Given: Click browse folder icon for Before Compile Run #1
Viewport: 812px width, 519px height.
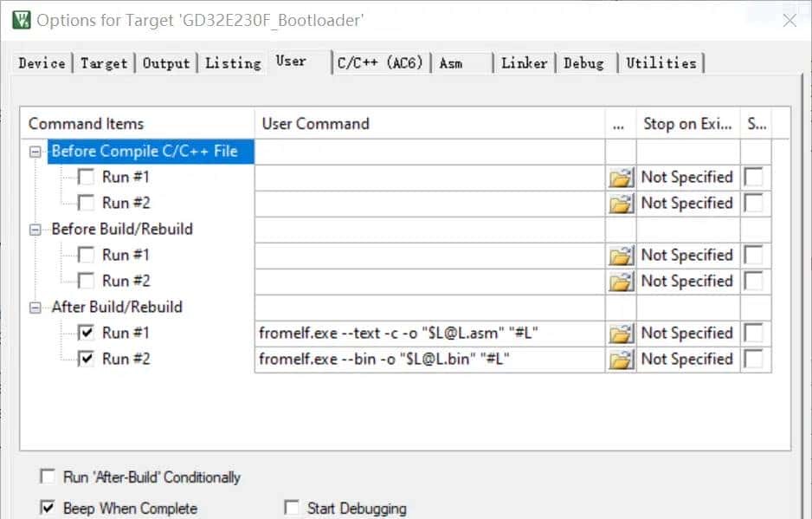Looking at the screenshot, I should (x=621, y=178).
